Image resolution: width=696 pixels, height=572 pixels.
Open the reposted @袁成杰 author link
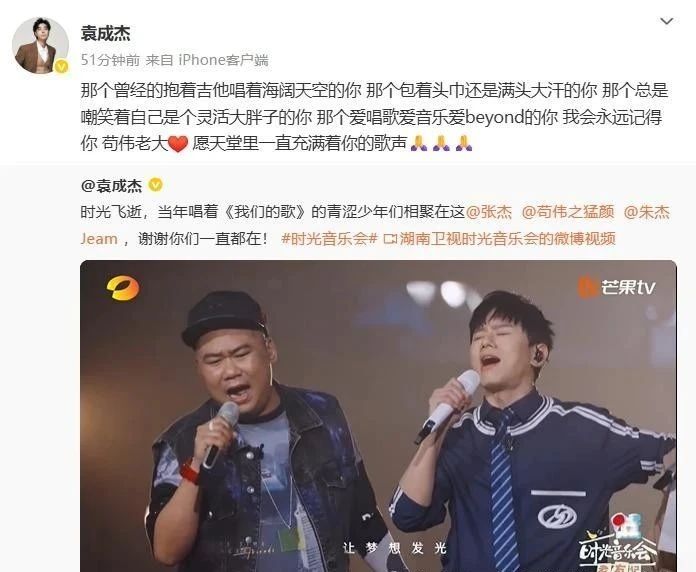pos(111,185)
